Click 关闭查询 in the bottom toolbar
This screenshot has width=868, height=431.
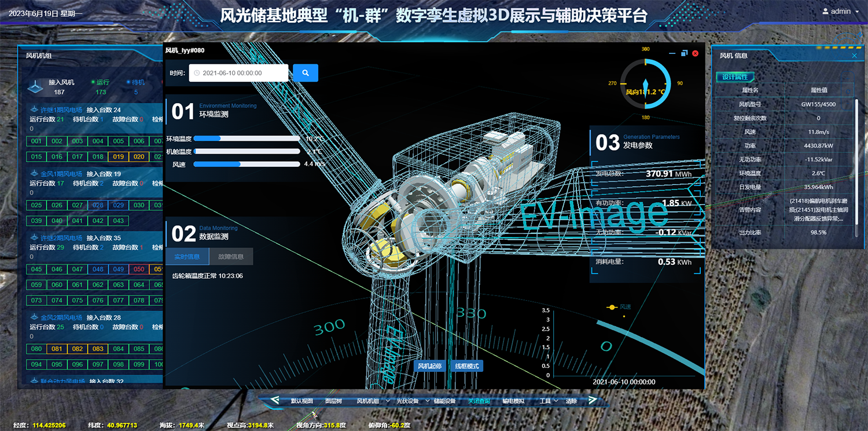pos(479,401)
